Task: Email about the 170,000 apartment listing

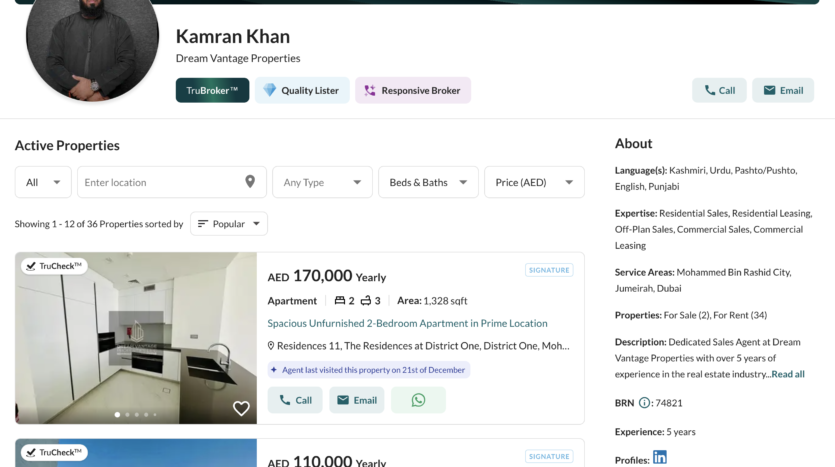Action: [357, 400]
